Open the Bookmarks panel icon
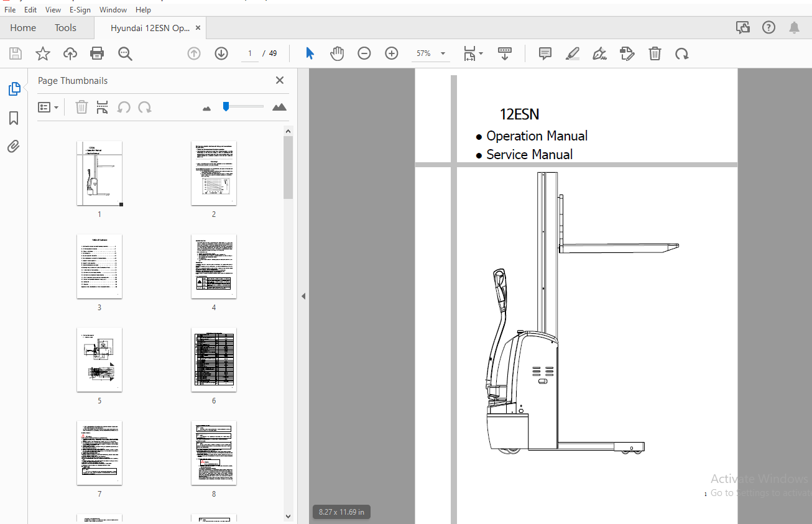Viewport: 812px width, 524px height. [14, 118]
